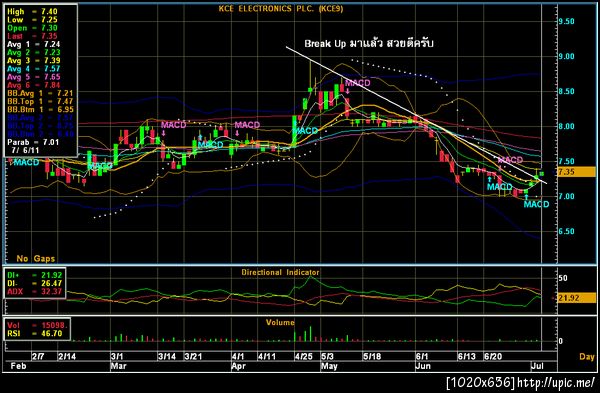Click the 9.50 price axis label

[566, 21]
